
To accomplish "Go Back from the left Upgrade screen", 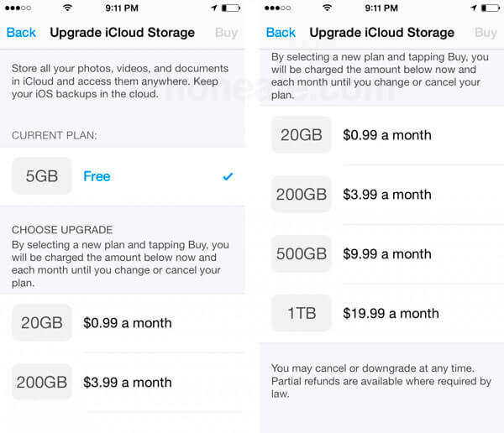I will [x=21, y=33].
